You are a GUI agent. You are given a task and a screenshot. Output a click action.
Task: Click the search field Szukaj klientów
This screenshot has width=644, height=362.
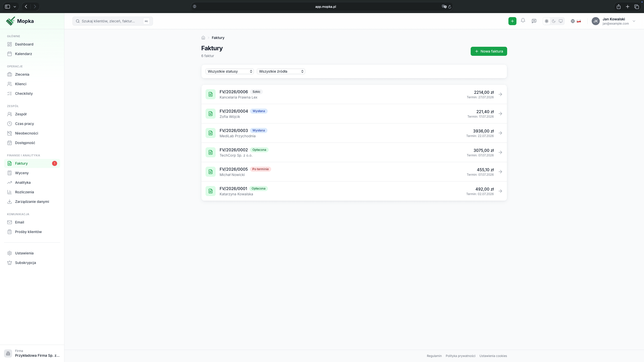[x=112, y=21]
